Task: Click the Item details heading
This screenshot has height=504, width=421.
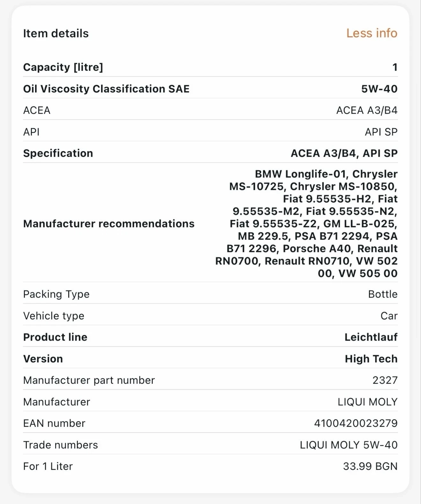Action: (56, 33)
